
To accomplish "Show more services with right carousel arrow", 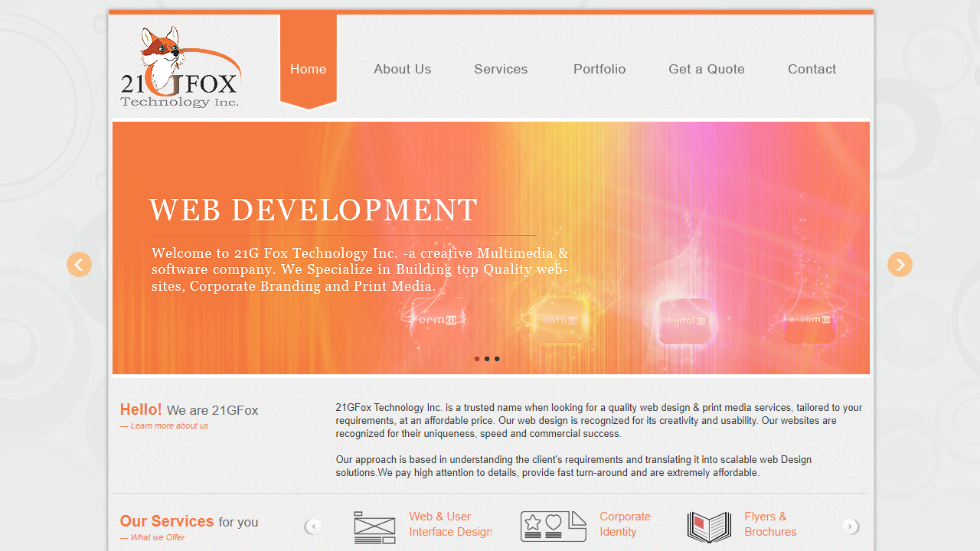I will tap(851, 527).
